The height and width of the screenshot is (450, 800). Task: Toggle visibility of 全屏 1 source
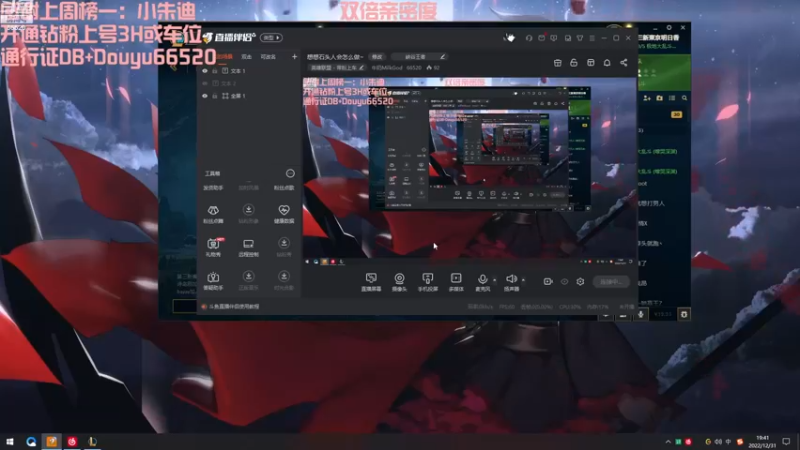[205, 96]
